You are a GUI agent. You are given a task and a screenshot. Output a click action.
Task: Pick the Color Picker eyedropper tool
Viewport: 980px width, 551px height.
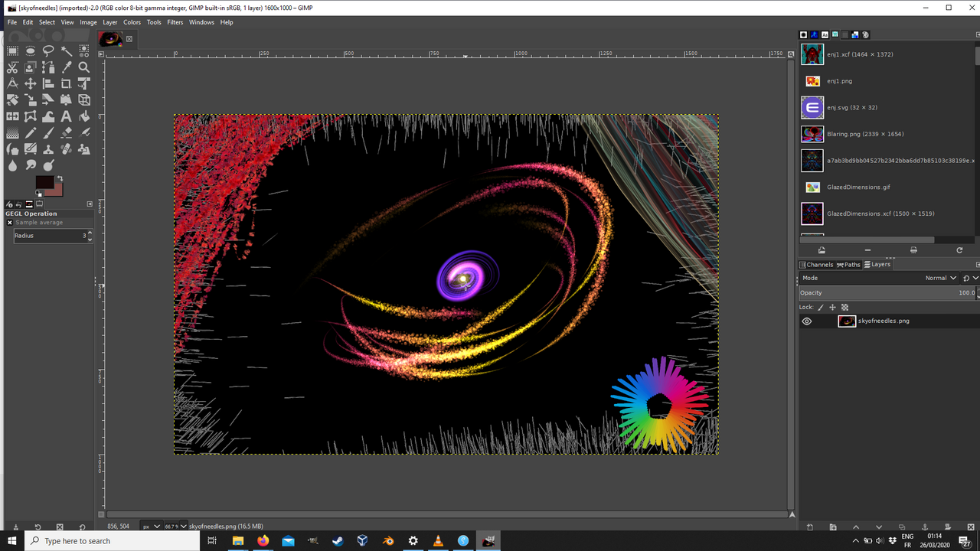[x=67, y=67]
